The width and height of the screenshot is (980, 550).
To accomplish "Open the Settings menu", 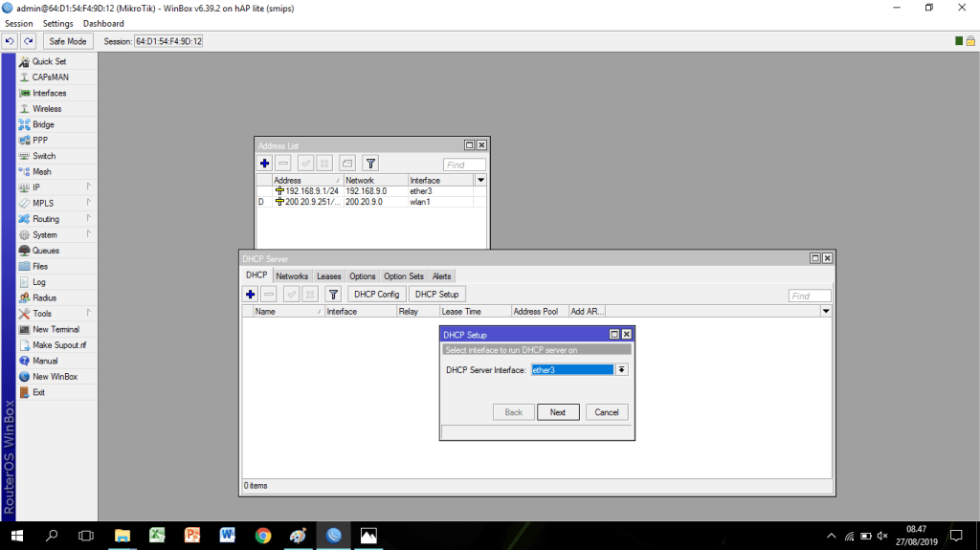I will coord(57,23).
